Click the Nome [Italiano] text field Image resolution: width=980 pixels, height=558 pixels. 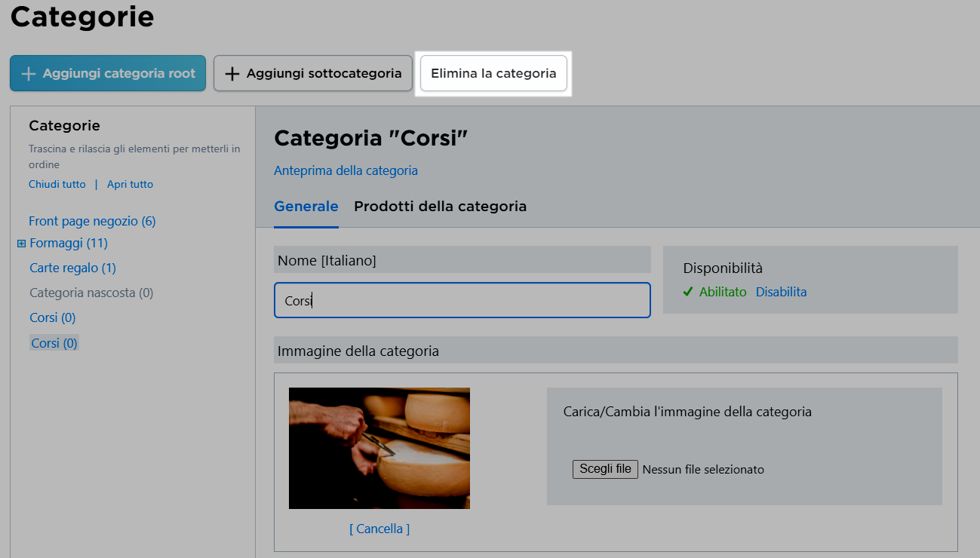tap(462, 300)
